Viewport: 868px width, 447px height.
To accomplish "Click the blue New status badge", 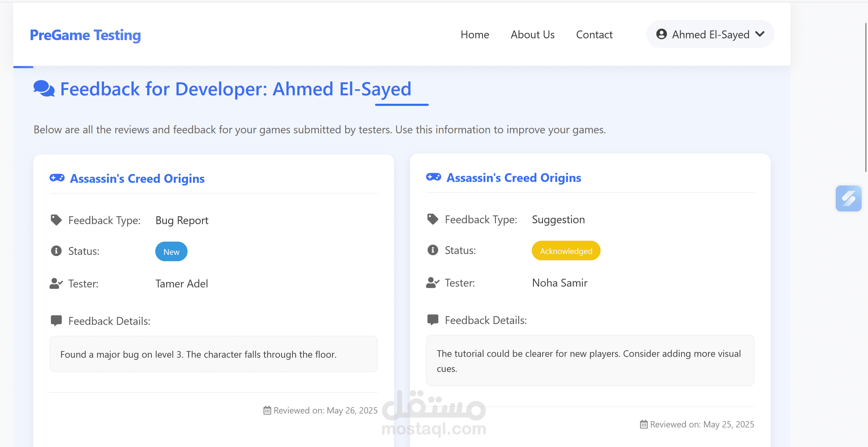I will tap(171, 252).
